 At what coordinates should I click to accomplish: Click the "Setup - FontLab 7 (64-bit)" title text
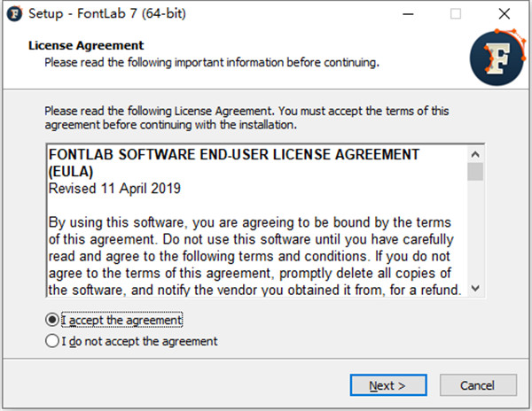pos(107,14)
